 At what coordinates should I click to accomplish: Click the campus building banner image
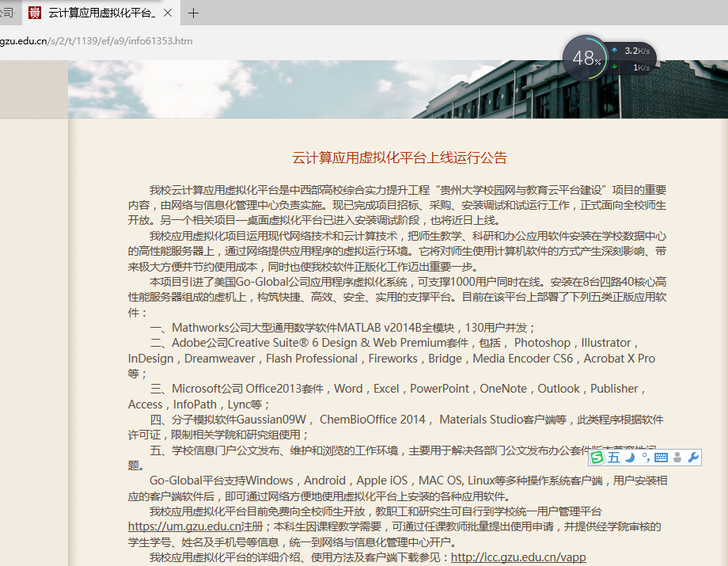point(317,89)
